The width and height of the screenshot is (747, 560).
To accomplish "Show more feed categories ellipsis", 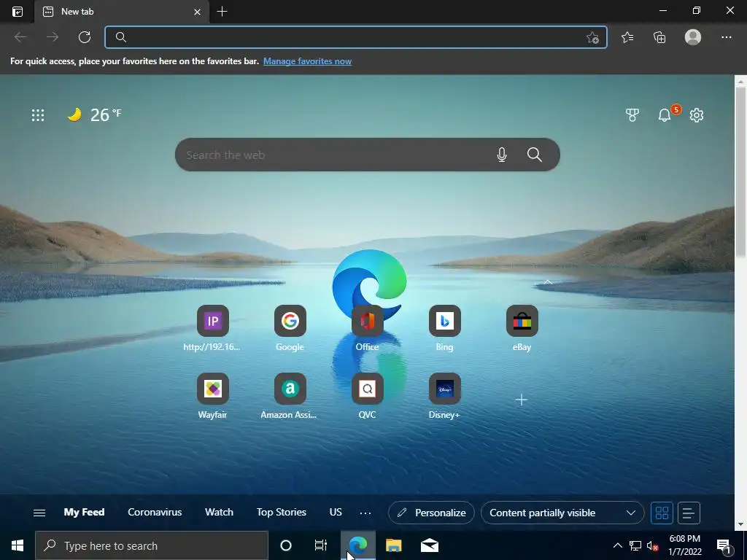I will (365, 513).
